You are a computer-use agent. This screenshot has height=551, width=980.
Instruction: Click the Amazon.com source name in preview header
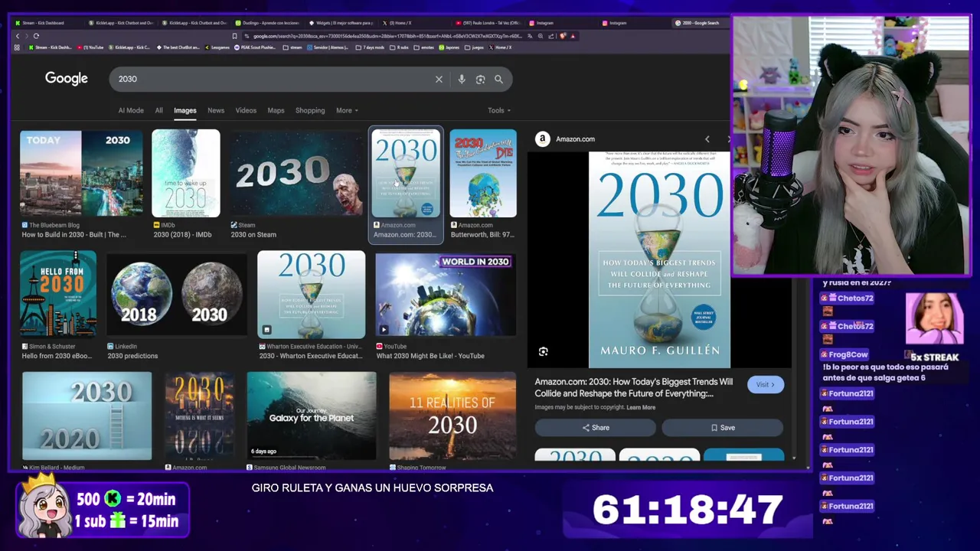(x=575, y=139)
